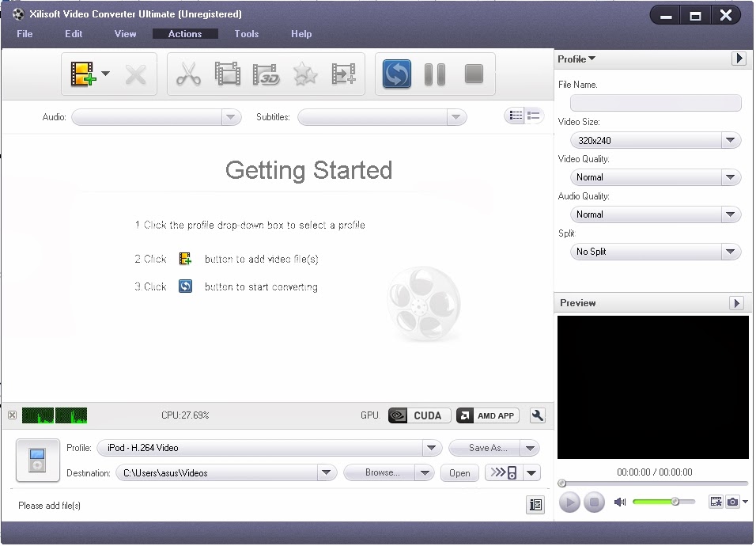The height and width of the screenshot is (546, 756).
Task: Open the log viewer icon
Action: [x=535, y=505]
